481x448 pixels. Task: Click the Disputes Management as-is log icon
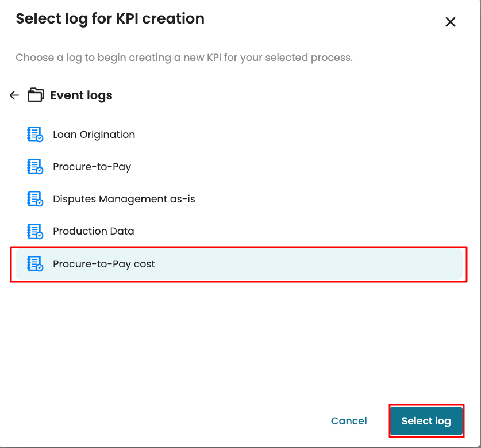35,199
